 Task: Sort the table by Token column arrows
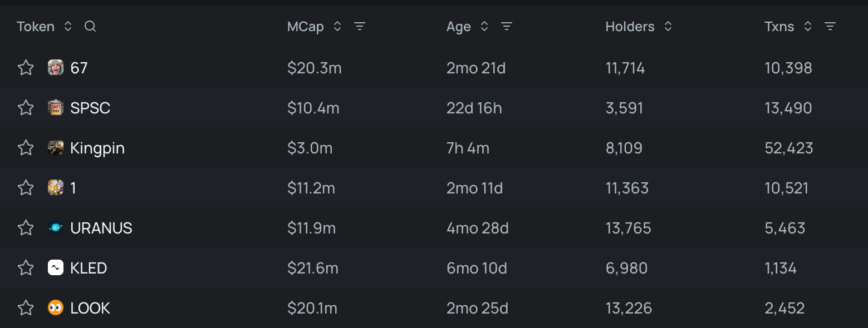click(68, 26)
